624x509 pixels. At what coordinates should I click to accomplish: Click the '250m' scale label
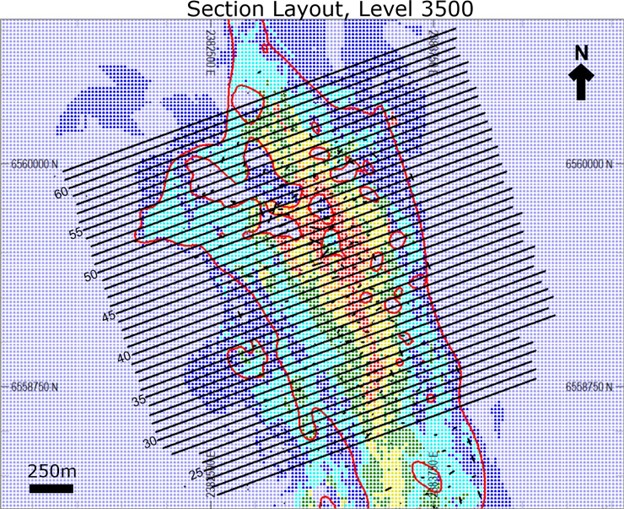point(52,472)
